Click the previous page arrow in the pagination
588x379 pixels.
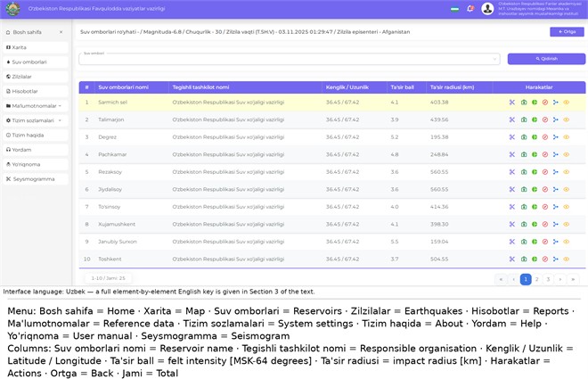(513, 279)
